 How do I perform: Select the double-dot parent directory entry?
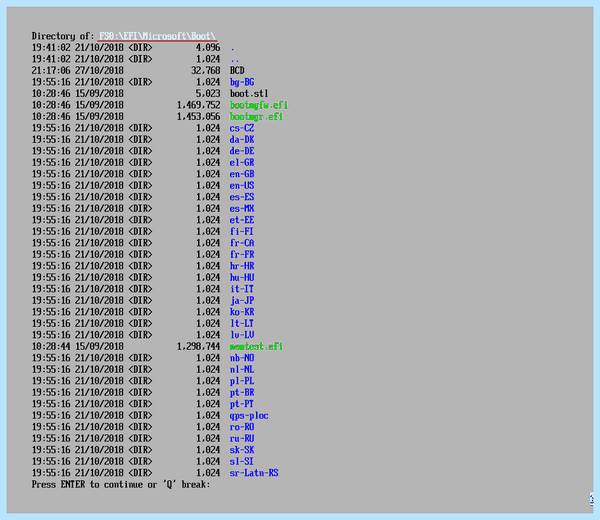click(x=235, y=60)
